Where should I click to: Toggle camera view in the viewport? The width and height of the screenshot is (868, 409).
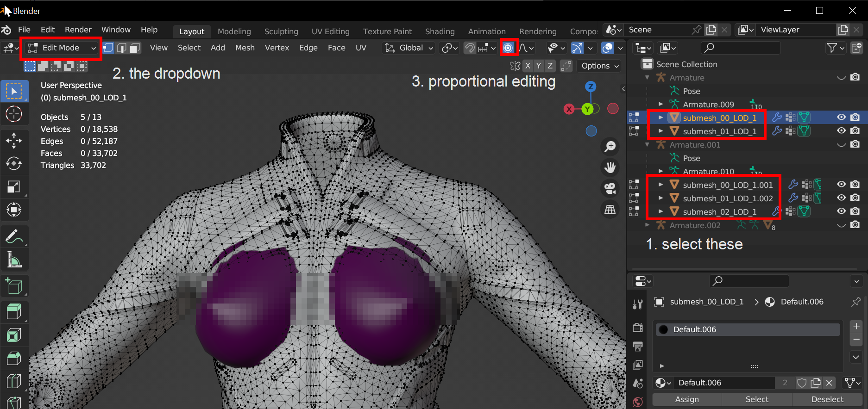click(x=610, y=188)
